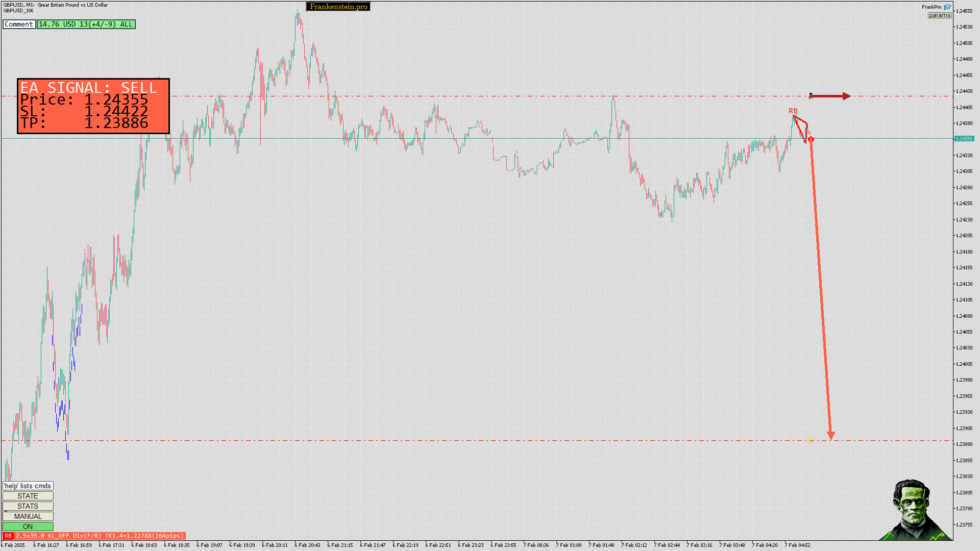The height and width of the screenshot is (551, 980).
Task: Click the long orange target arrow head
Action: [831, 435]
